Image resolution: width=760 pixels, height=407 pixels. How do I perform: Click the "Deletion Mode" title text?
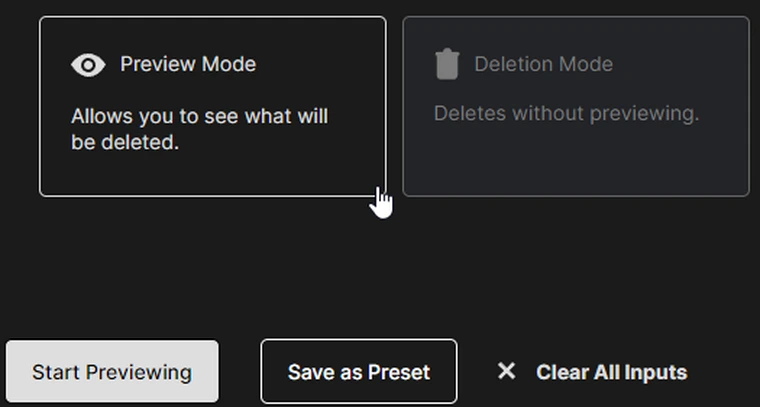[543, 64]
